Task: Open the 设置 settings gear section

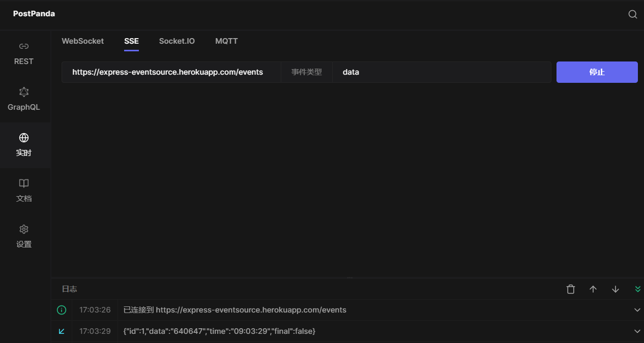Action: (24, 237)
